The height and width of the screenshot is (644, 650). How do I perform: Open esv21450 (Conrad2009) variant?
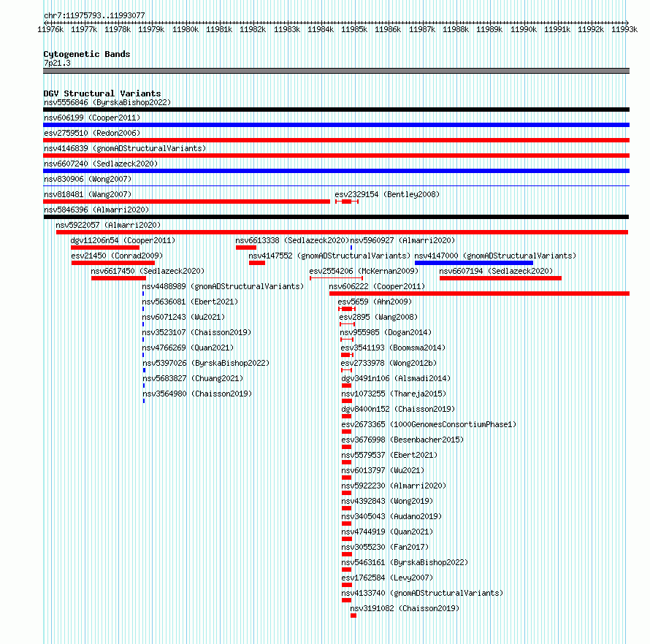[117, 256]
